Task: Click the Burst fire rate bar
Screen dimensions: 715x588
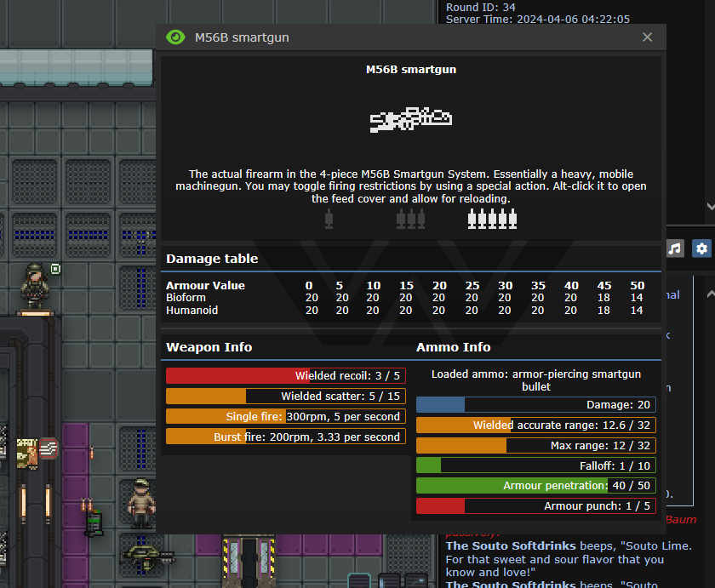Action: 285,437
